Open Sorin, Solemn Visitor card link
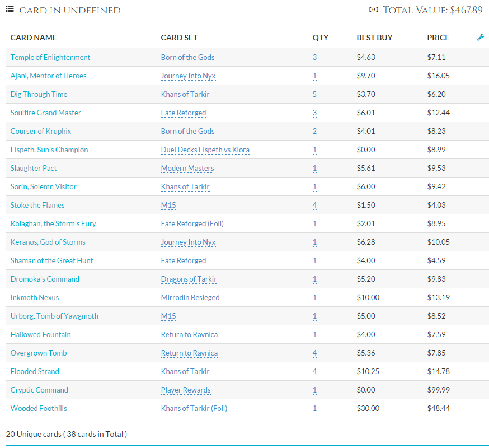489x448 pixels. [x=43, y=186]
